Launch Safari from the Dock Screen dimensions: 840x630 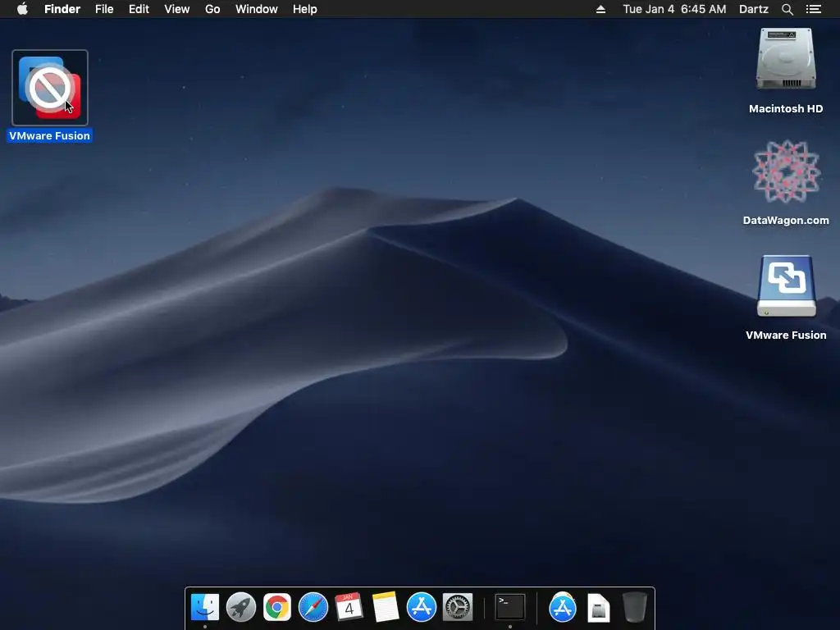313,608
